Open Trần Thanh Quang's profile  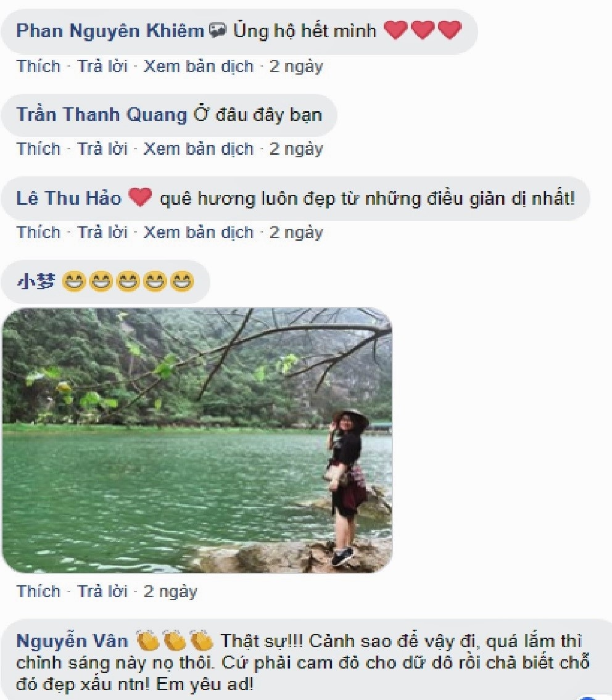(x=101, y=115)
